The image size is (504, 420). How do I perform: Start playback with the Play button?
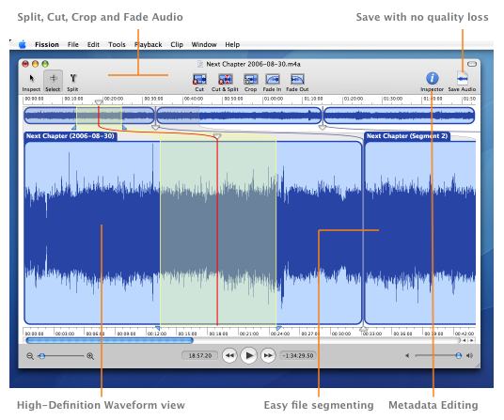(x=249, y=355)
